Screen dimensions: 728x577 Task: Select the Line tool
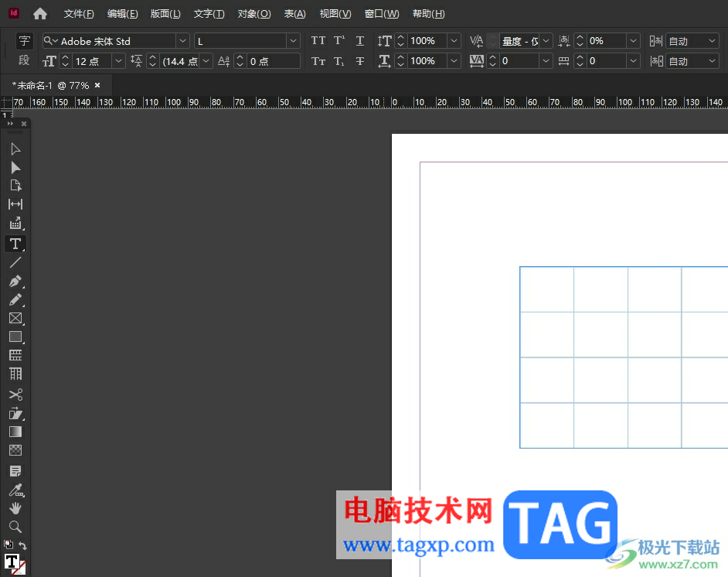15,262
